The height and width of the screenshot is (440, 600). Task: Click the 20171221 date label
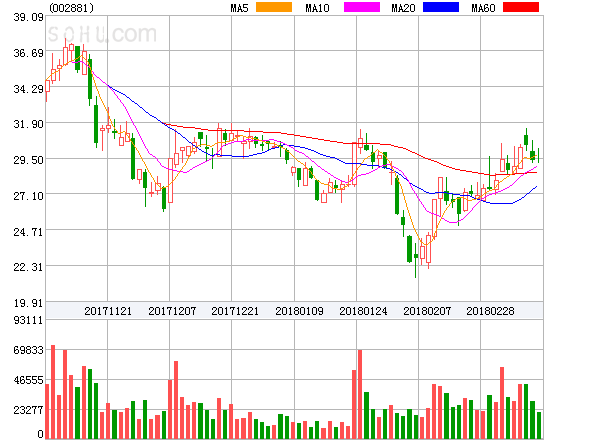tap(235, 311)
